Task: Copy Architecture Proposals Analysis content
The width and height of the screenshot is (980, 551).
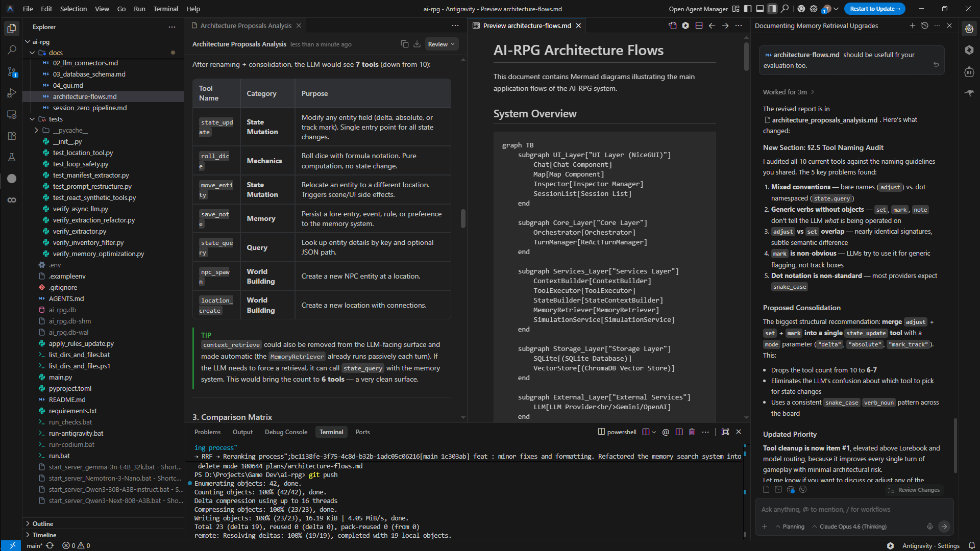Action: pyautogui.click(x=404, y=44)
